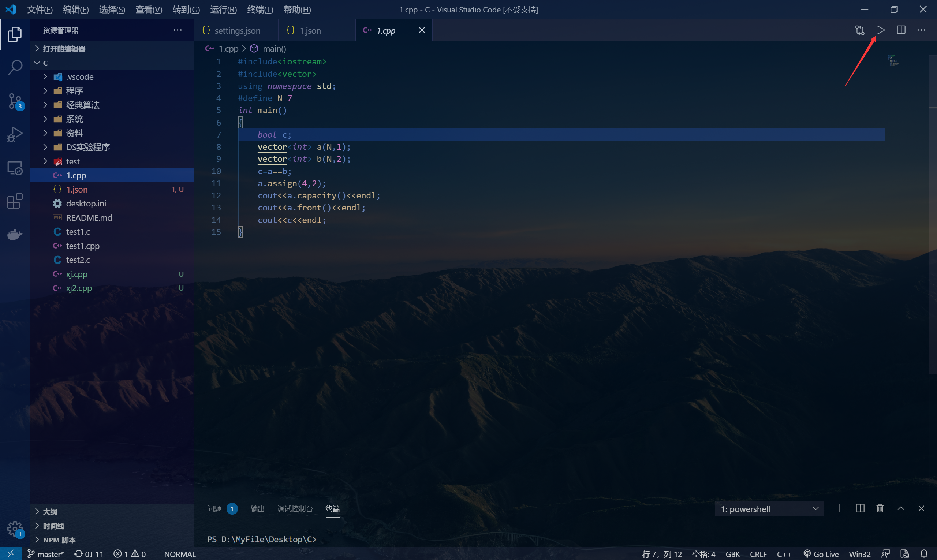Click 行 7, 列 12 cursor position
Viewport: 937px width, 560px height.
(662, 554)
